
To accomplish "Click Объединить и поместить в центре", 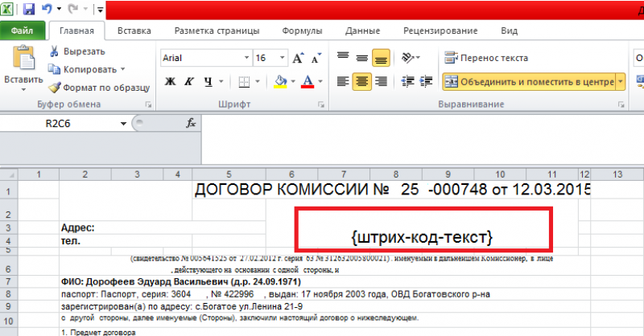I will coord(529,82).
